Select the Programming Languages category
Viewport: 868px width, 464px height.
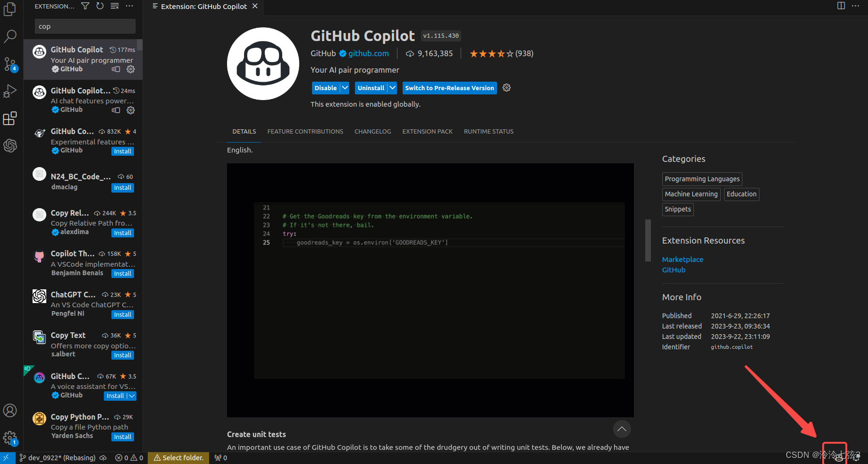click(702, 179)
